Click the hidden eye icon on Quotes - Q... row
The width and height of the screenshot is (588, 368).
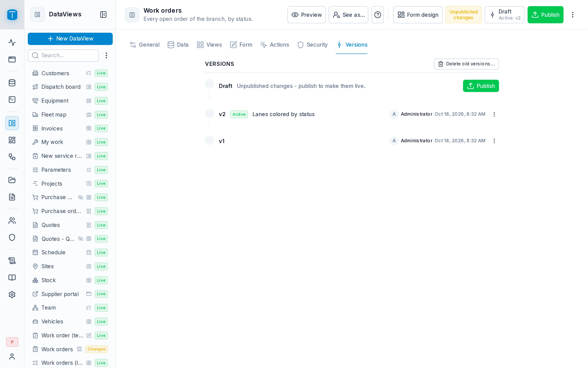(81, 239)
